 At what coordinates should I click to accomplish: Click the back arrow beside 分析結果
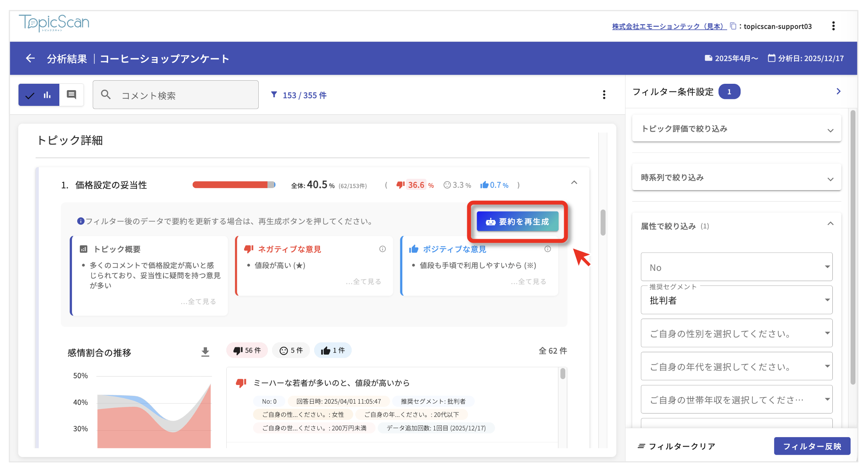pyautogui.click(x=30, y=59)
